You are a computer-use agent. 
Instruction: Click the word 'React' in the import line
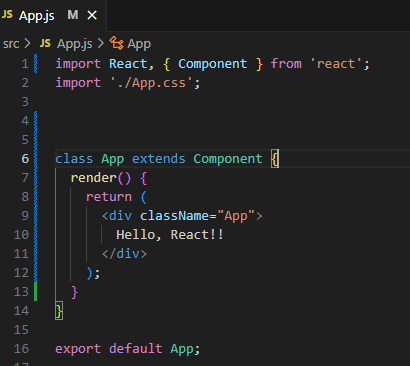pos(128,64)
